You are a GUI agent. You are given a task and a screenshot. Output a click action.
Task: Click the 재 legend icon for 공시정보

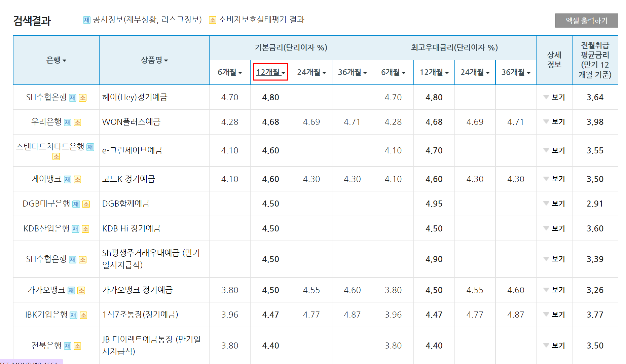coord(87,20)
